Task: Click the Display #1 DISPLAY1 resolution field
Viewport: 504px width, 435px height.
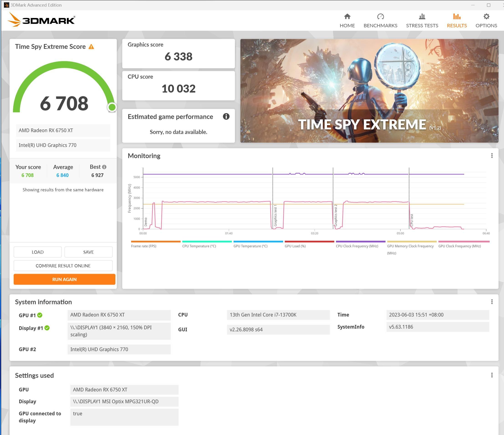Action: point(119,331)
